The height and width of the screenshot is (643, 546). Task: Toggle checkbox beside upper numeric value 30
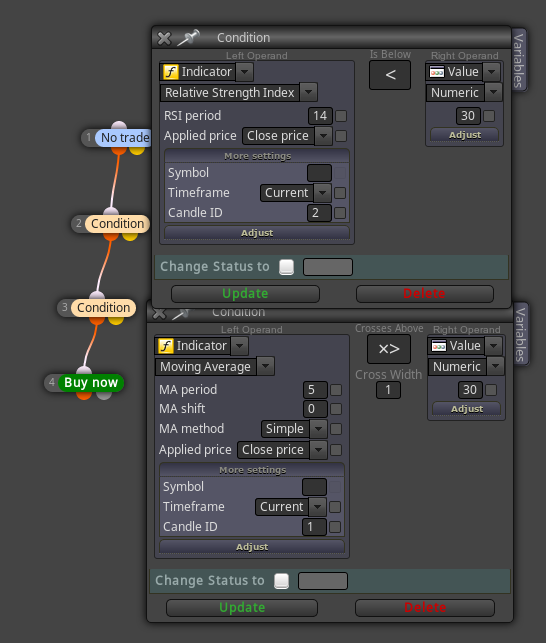pyautogui.click(x=489, y=116)
